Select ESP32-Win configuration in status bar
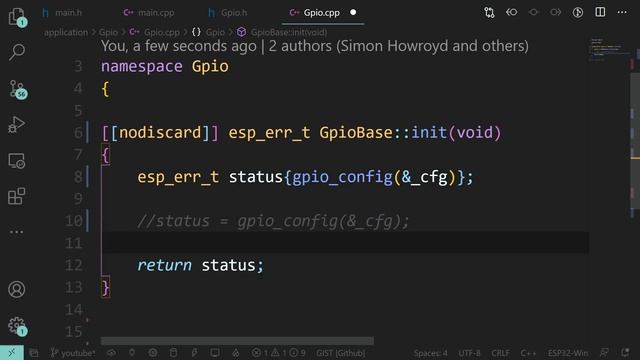 coord(568,353)
